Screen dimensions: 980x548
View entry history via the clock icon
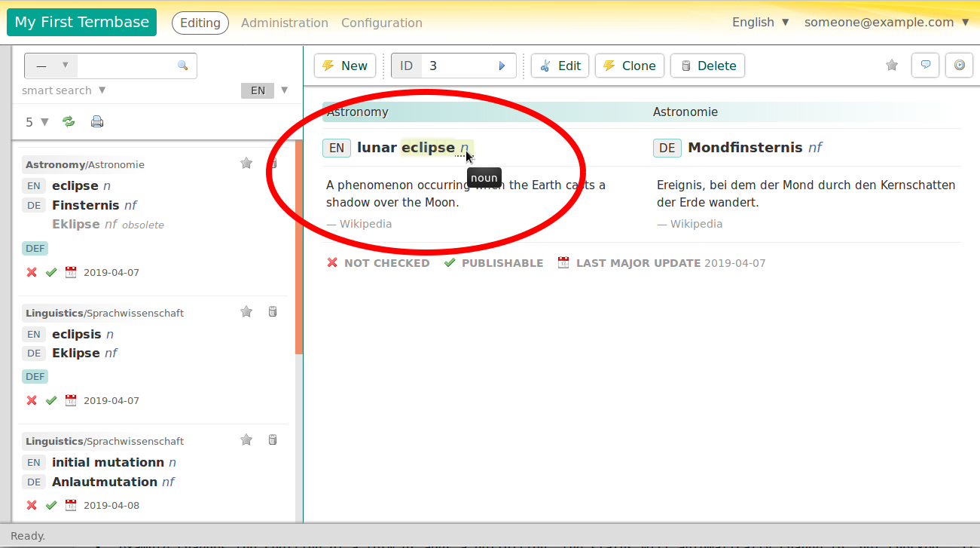pos(959,66)
